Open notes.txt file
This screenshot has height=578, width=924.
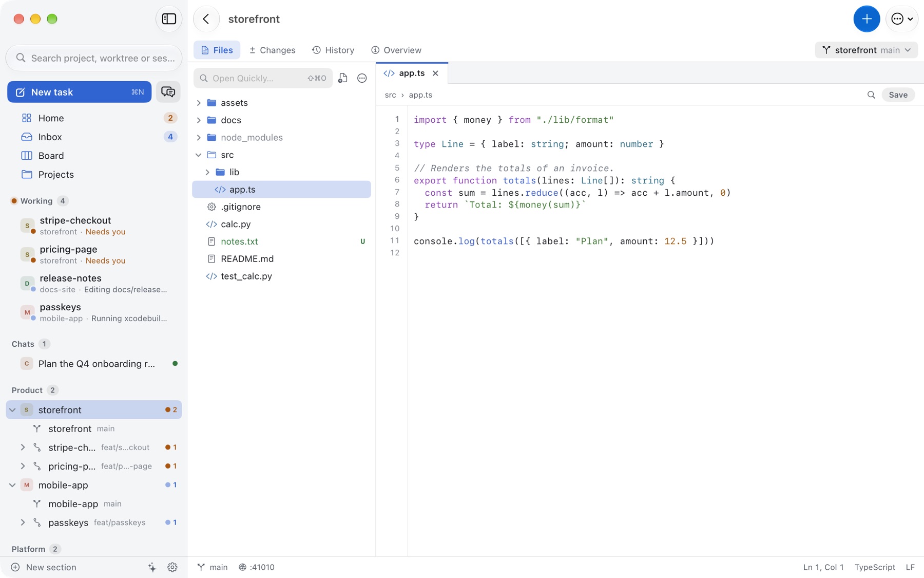281,241
